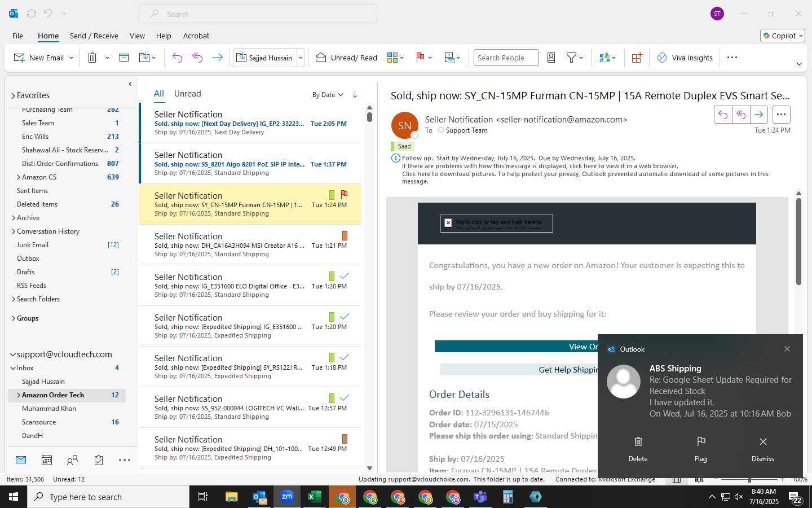Switch to the Send / Receive tab
This screenshot has height=508, width=812.
[94, 36]
